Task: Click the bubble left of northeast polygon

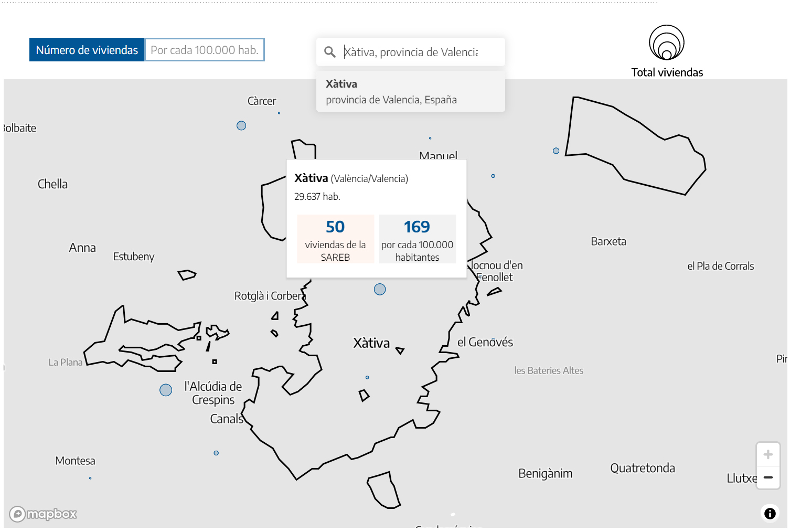Action: tap(556, 151)
